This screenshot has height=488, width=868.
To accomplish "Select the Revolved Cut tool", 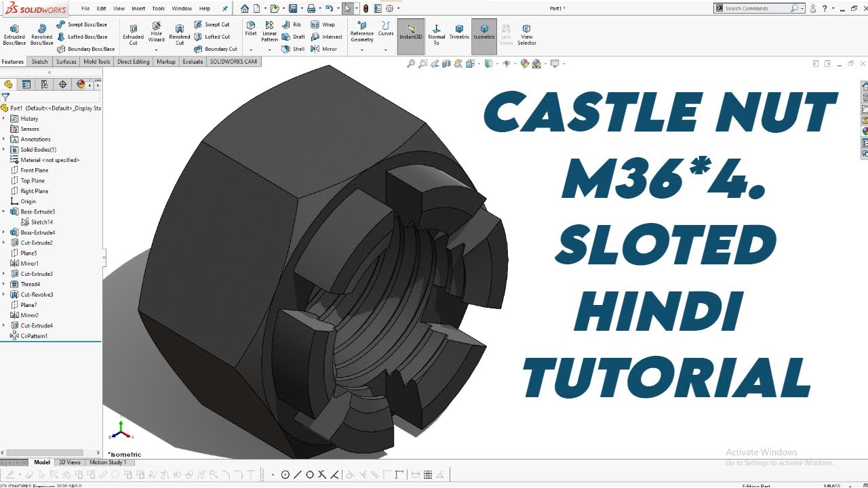I will click(180, 34).
